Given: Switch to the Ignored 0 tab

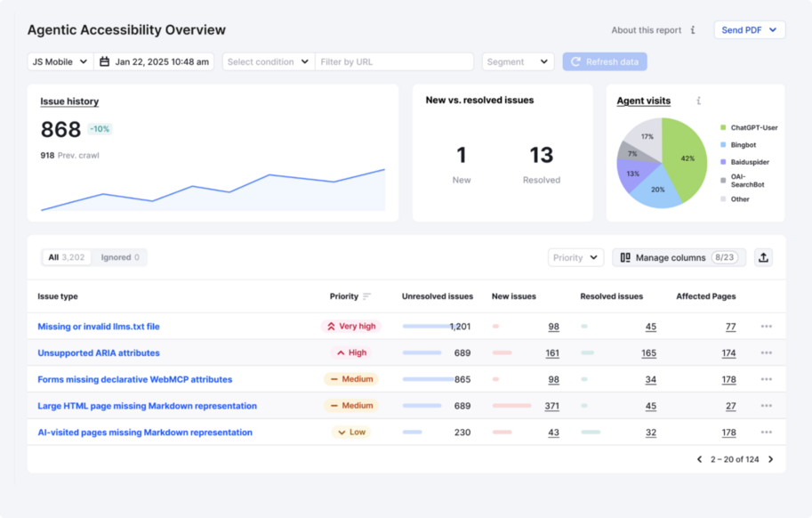Looking at the screenshot, I should (x=120, y=257).
